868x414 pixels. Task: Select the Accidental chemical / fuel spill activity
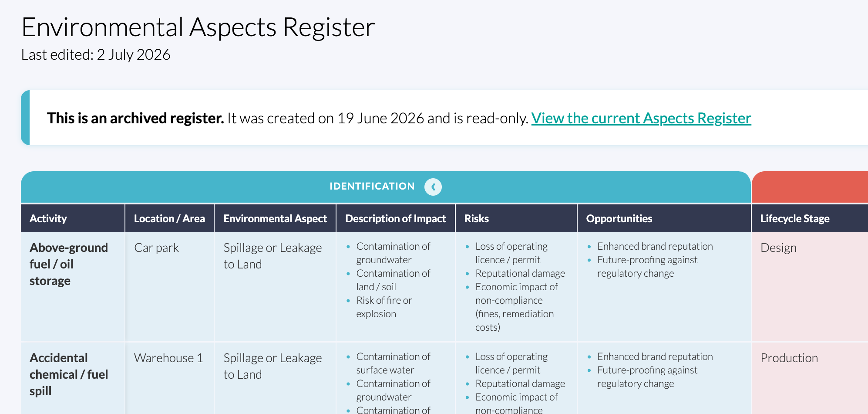pos(69,374)
